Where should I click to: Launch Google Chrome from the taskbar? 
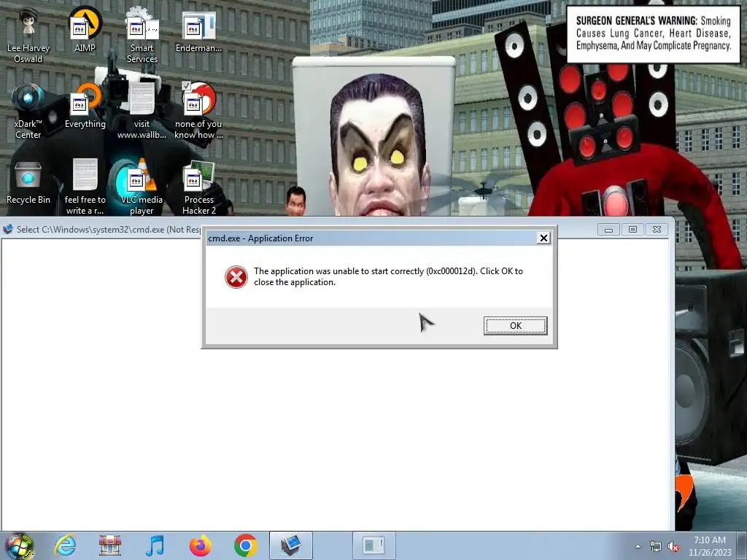pyautogui.click(x=246, y=545)
